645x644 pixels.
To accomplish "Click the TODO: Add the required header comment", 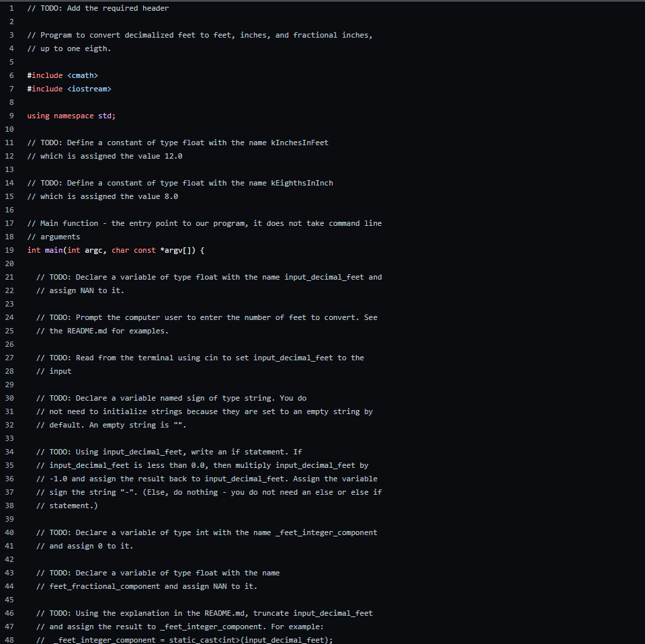I will click(x=97, y=7).
